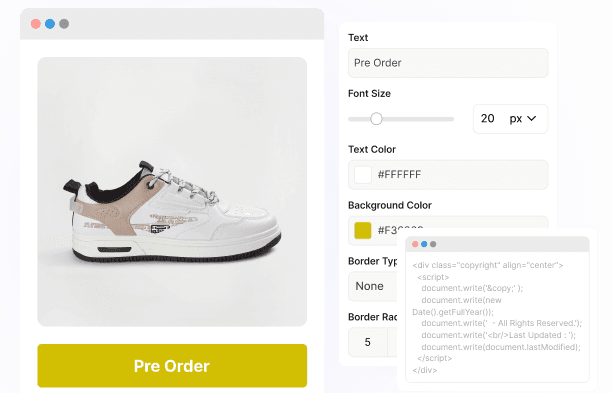Click the Font Size slider handle
This screenshot has height=393, width=613.
pos(376,119)
